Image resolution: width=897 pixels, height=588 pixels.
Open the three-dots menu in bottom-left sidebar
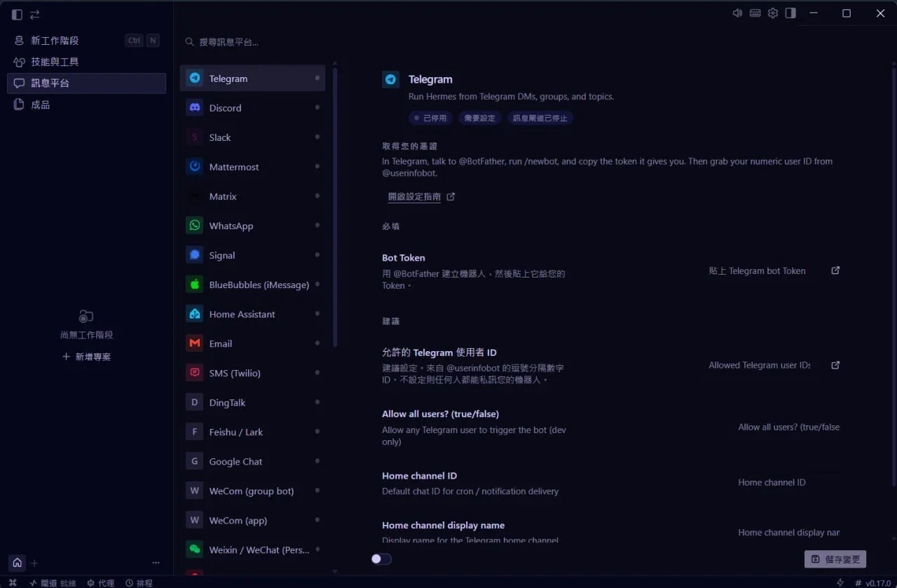pyautogui.click(x=156, y=563)
